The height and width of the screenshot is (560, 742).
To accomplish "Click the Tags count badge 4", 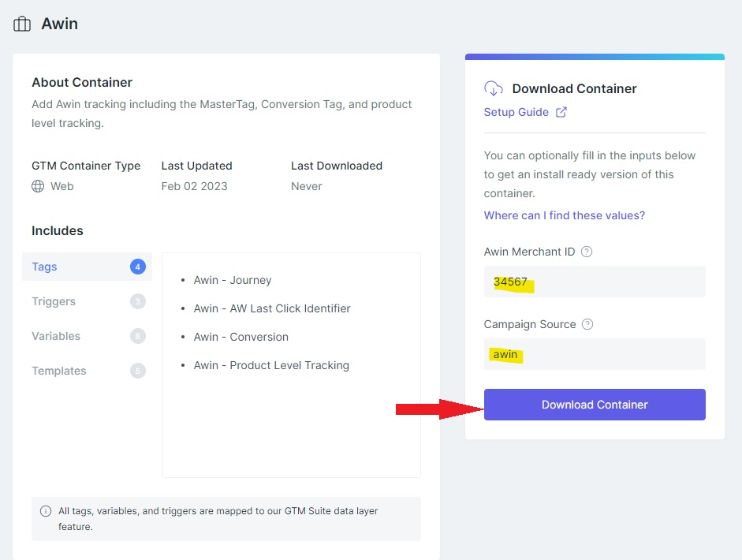I will click(x=138, y=267).
